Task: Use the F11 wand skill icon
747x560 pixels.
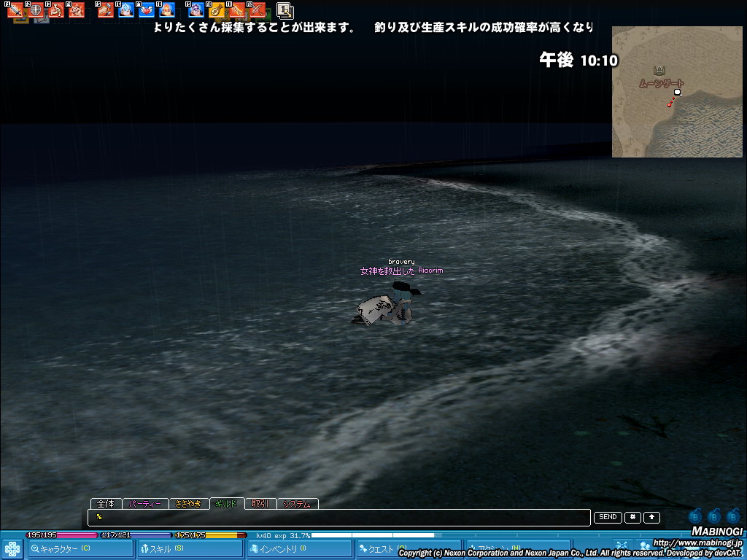Action: 237,10
